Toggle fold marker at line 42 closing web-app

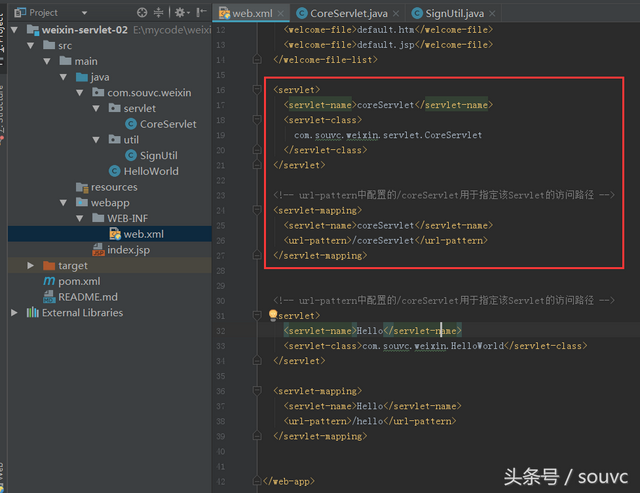(x=257, y=481)
